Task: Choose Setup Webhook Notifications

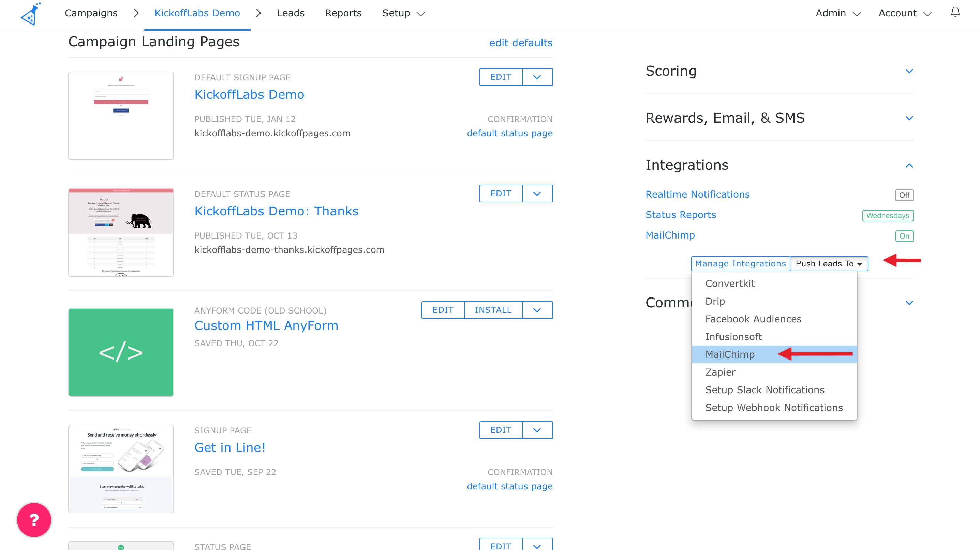Action: (x=774, y=408)
